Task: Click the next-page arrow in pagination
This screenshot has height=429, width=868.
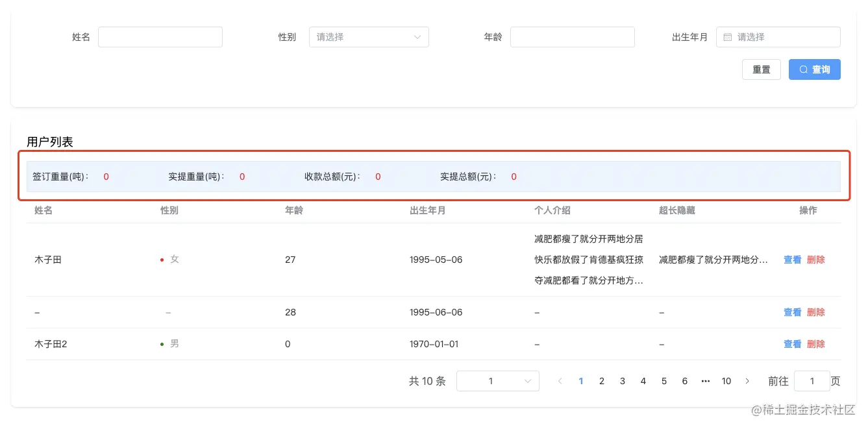Action: pos(747,381)
